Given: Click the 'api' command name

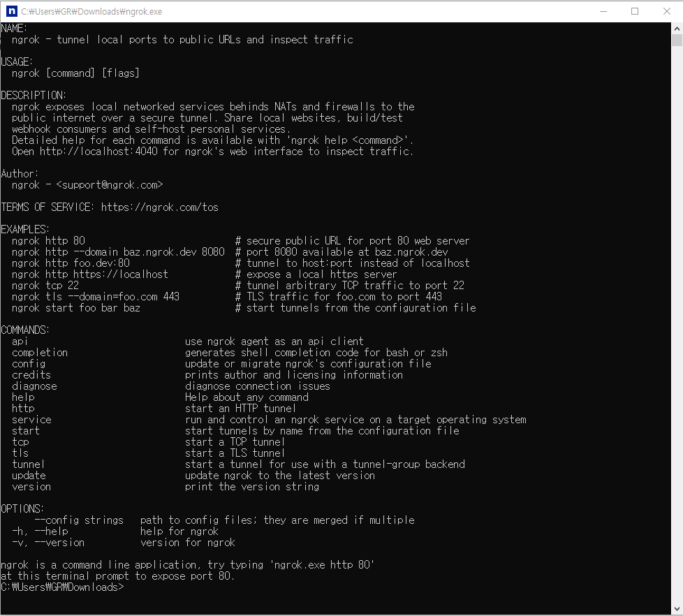Looking at the screenshot, I should (x=20, y=342).
